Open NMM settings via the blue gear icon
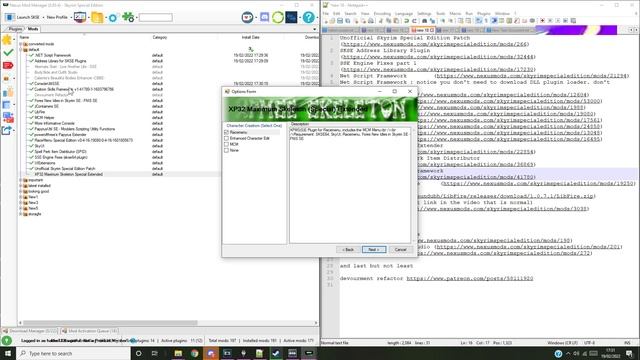 coord(113,18)
